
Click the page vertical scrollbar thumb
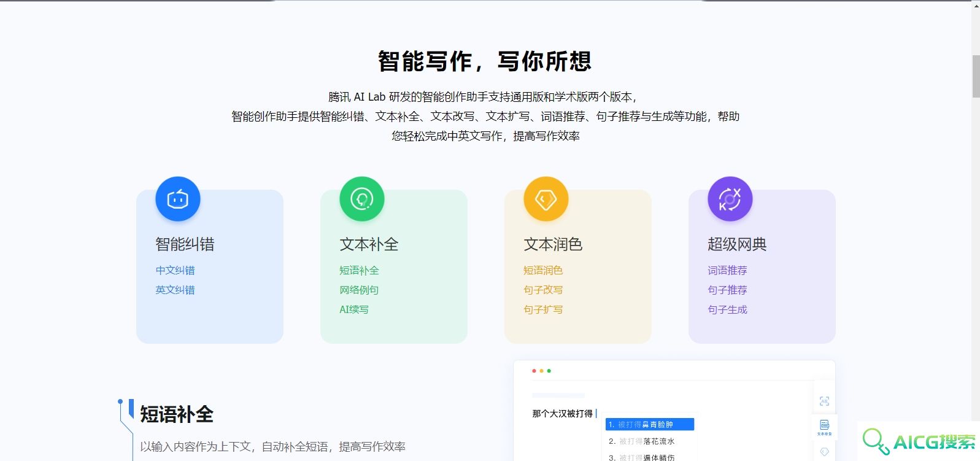coord(976,76)
